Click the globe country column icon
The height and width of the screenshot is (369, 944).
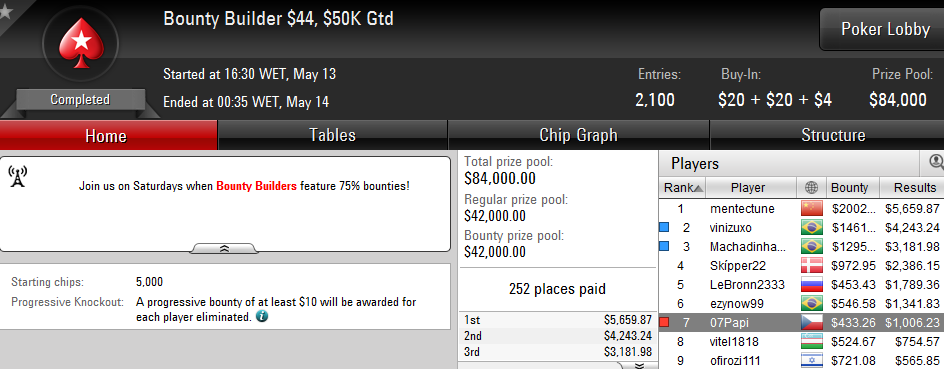tap(811, 188)
